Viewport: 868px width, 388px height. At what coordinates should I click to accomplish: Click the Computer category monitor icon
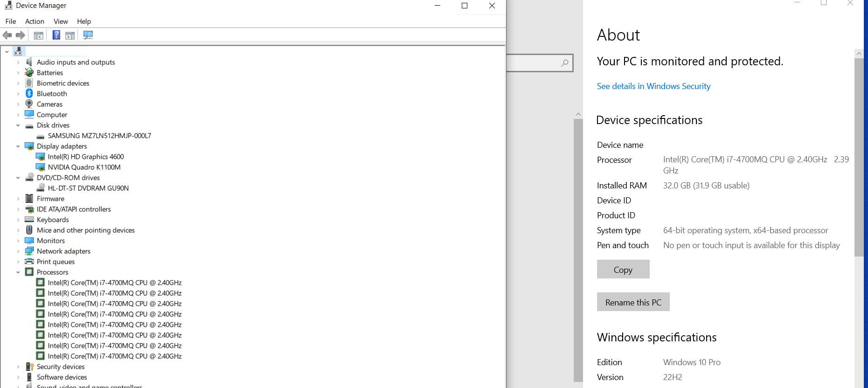(x=29, y=114)
